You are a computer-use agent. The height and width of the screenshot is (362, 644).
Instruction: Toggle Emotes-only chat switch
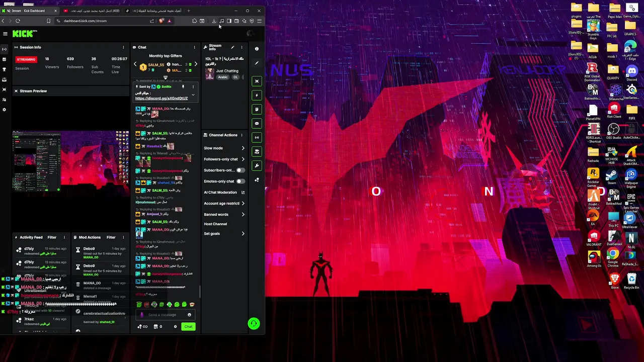click(x=240, y=181)
